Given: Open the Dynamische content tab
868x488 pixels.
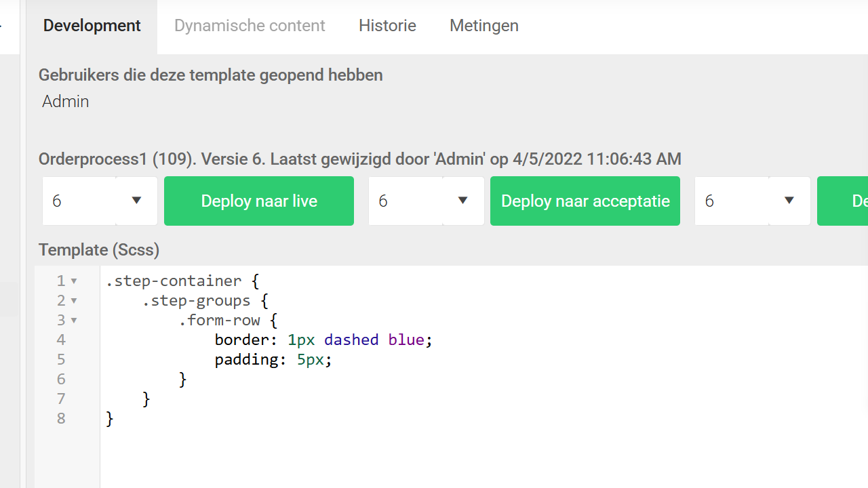Looking at the screenshot, I should (250, 26).
